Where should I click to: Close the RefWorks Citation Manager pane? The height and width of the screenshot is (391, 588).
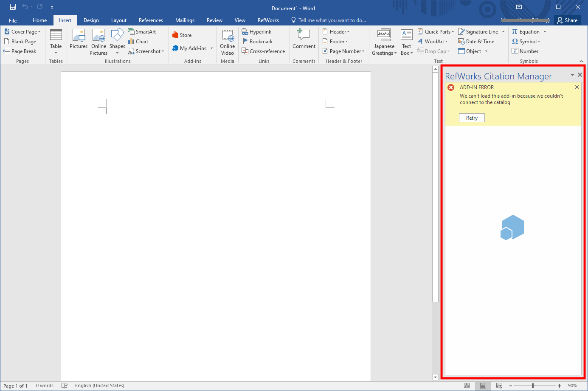click(580, 75)
